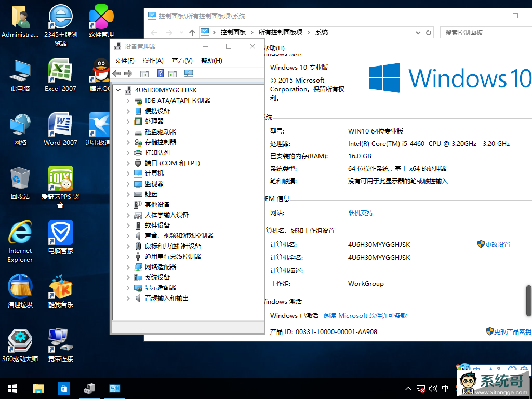Select the 回收站 recycle bin icon
The width and height of the screenshot is (532, 399).
(x=20, y=183)
